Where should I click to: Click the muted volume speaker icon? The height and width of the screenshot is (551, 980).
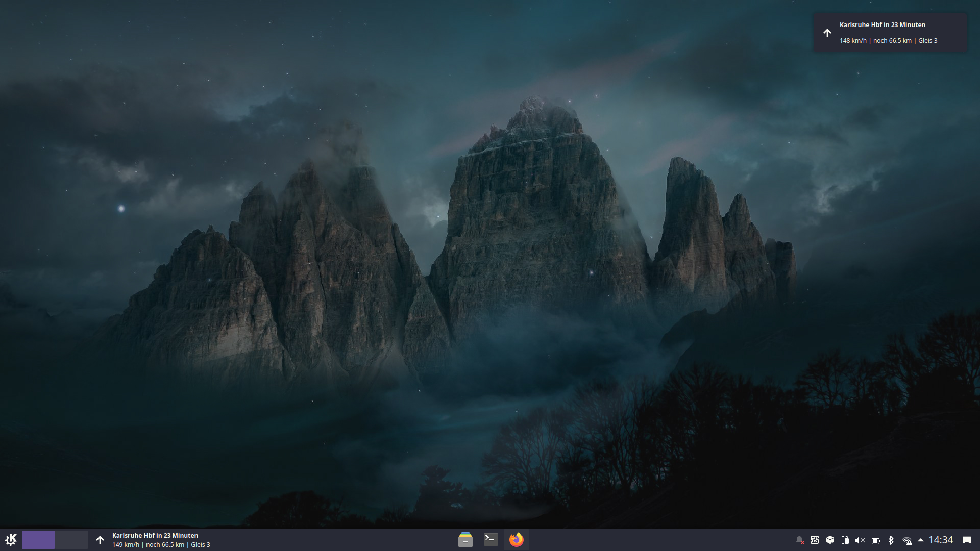[x=860, y=540]
